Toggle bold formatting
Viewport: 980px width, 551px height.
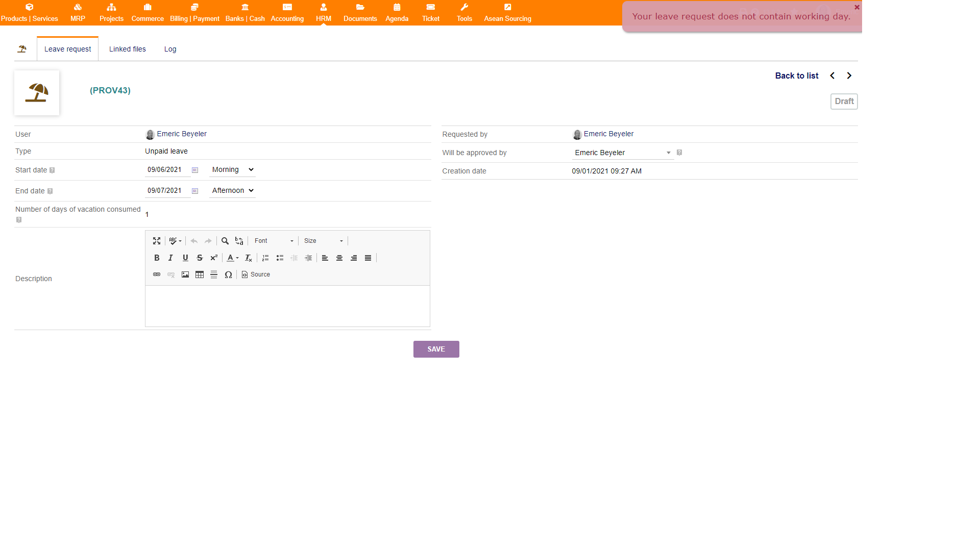[x=157, y=258]
